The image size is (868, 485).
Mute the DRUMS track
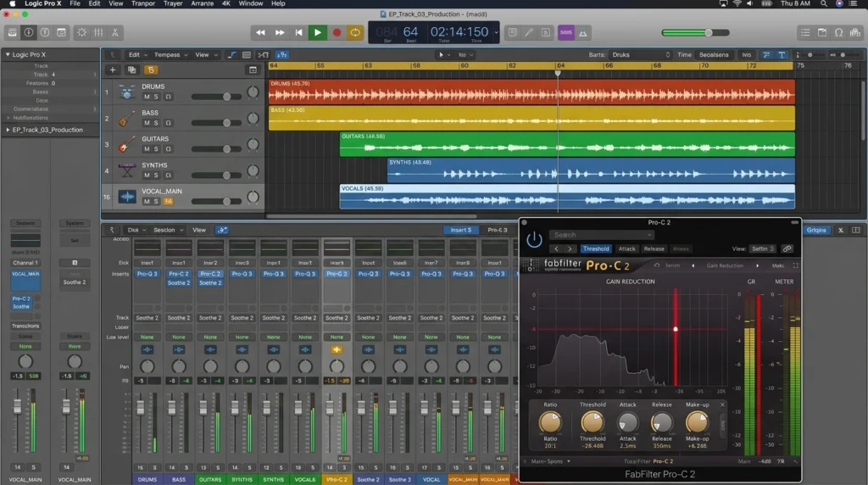click(x=147, y=97)
